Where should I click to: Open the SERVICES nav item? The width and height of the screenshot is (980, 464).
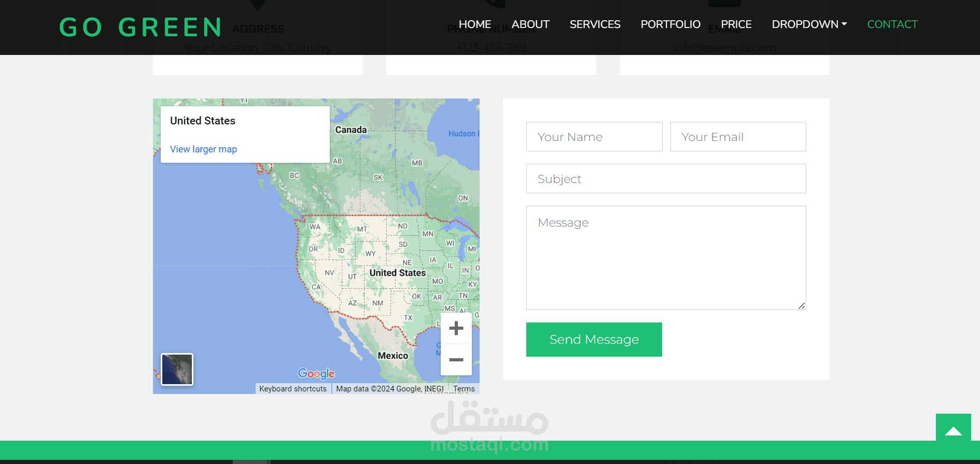[595, 24]
